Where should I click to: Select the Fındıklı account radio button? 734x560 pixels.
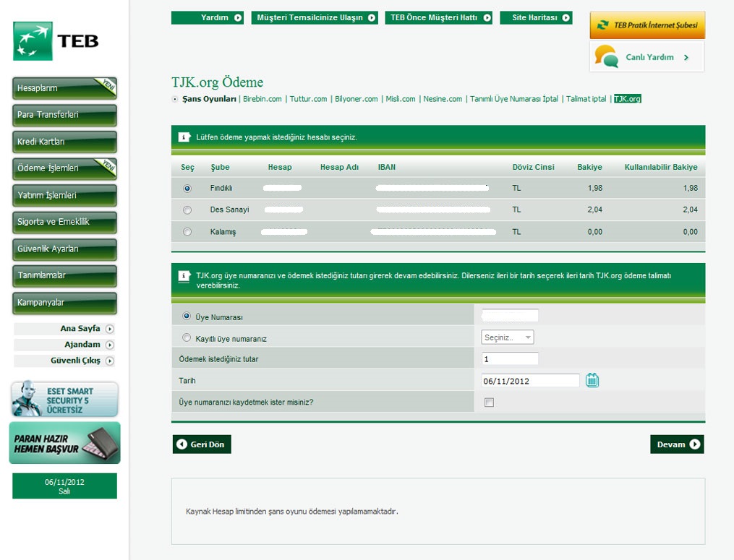(187, 189)
